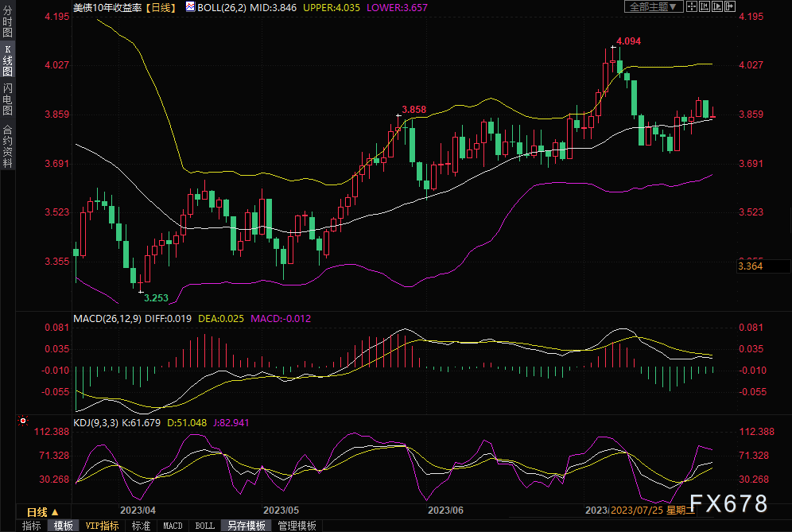
Task: Open the 闪电图 side tab
Action: (8, 100)
